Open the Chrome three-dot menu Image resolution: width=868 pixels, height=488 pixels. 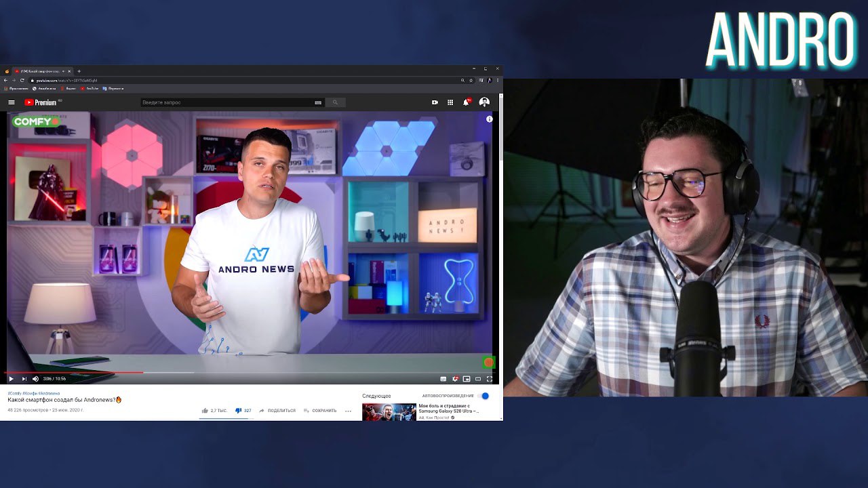pos(498,80)
